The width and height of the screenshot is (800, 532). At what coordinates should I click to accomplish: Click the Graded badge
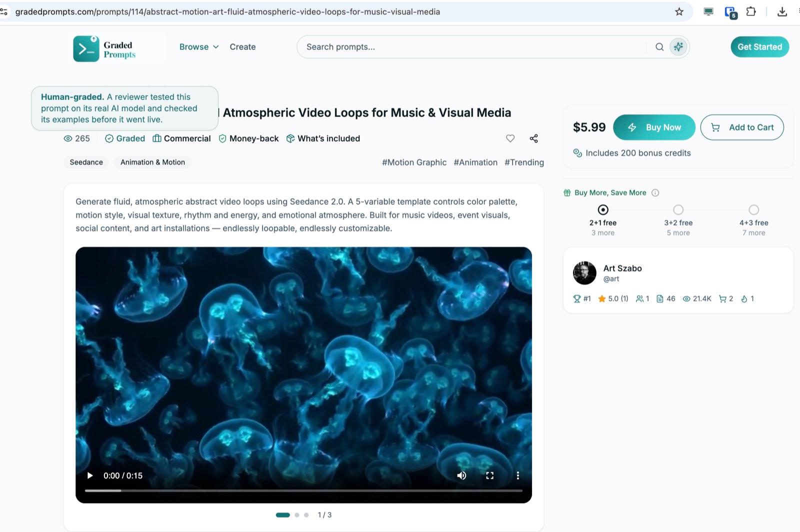click(x=125, y=138)
